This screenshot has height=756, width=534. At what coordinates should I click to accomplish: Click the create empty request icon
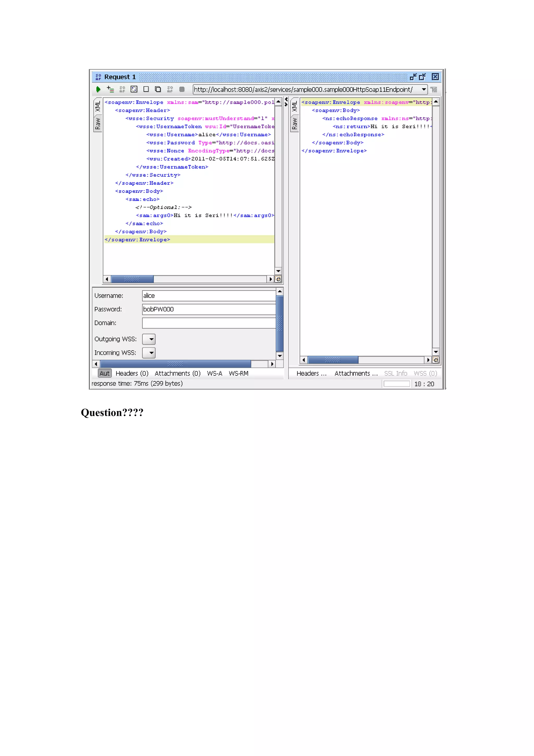click(146, 89)
